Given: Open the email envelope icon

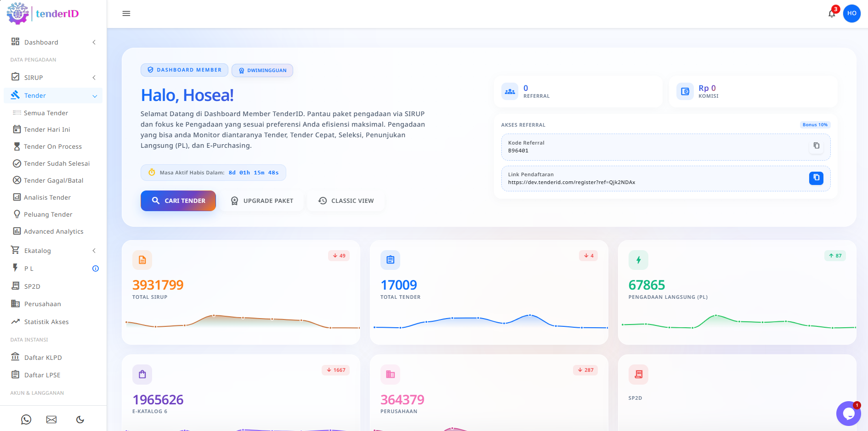Looking at the screenshot, I should [51, 419].
